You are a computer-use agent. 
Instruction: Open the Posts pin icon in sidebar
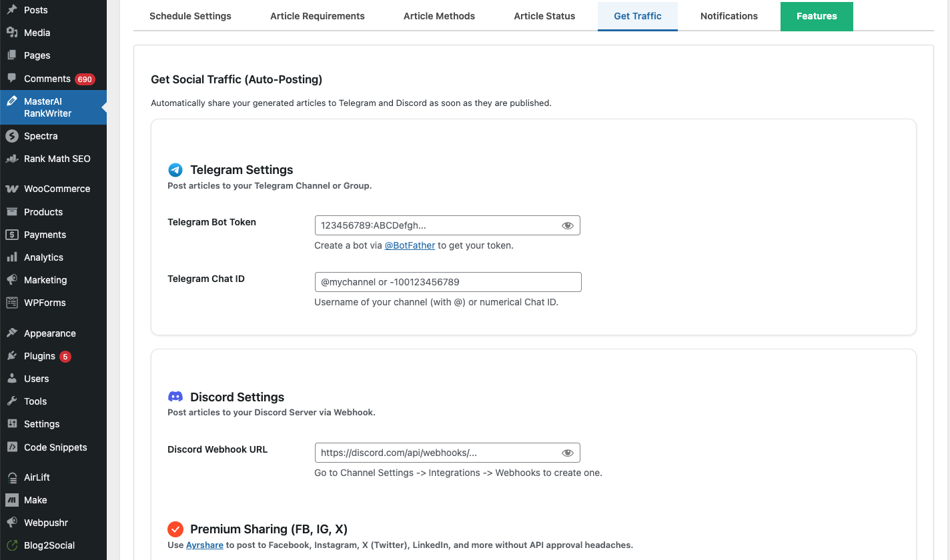coord(12,10)
